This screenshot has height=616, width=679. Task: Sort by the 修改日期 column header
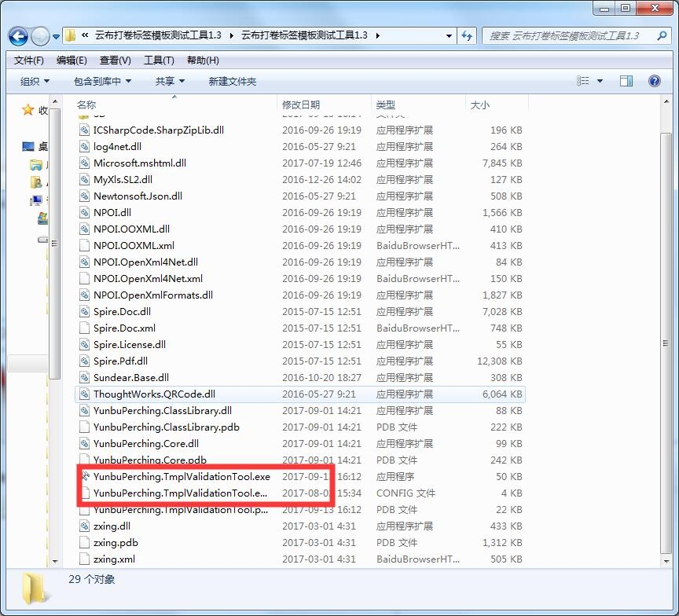pyautogui.click(x=301, y=104)
